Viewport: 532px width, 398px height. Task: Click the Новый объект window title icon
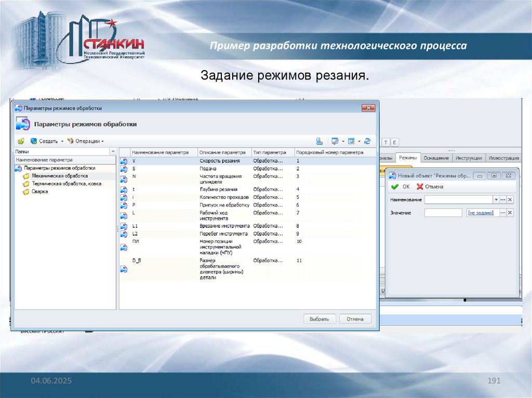click(393, 175)
